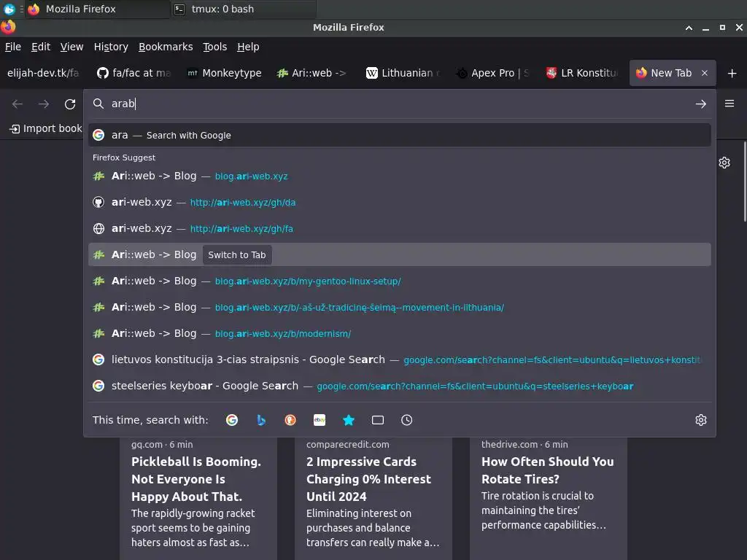The image size is (747, 560).
Task: Open blog.ari-web.xyz suggestion
Action: [x=399, y=176]
